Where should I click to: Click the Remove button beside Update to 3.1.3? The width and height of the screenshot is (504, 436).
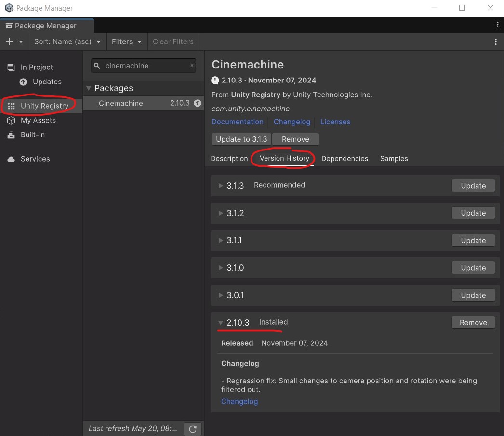pyautogui.click(x=295, y=139)
